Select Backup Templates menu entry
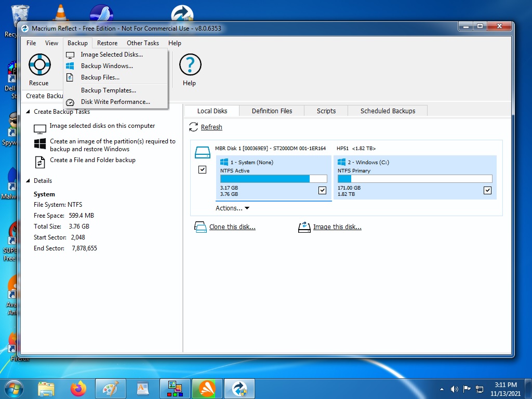Screen dimensions: 532x399 pos(115,90)
